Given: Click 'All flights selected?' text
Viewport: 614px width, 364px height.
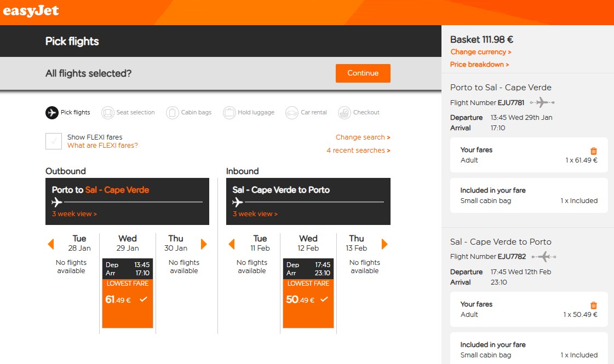Looking at the screenshot, I should (x=89, y=73).
